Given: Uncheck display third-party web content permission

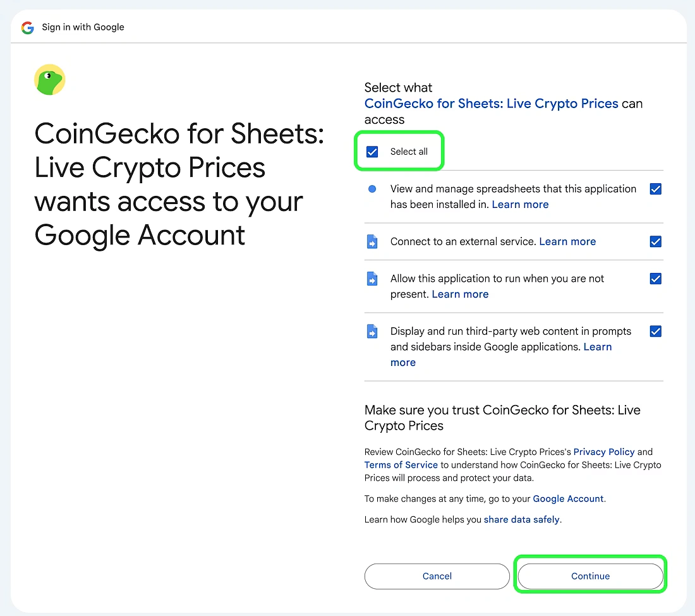Looking at the screenshot, I should (656, 331).
